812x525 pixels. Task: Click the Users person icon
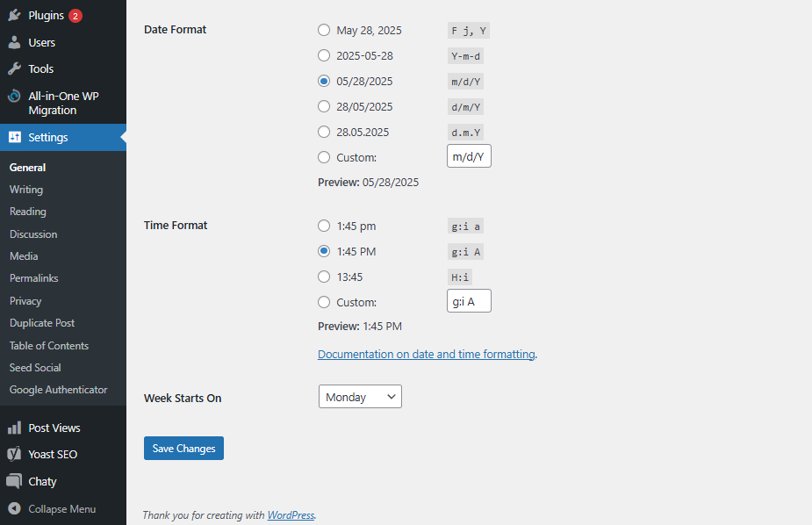click(x=14, y=42)
